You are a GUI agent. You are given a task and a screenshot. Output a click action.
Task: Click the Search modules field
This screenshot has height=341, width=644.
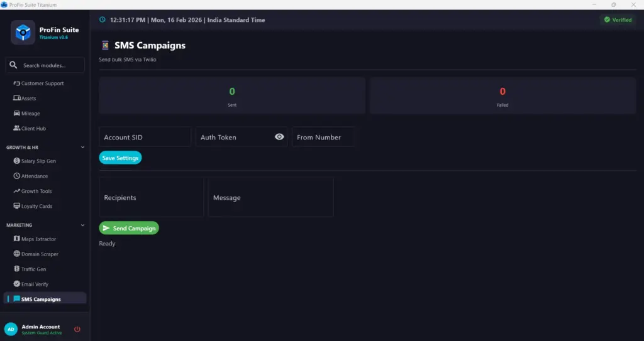[x=45, y=65]
